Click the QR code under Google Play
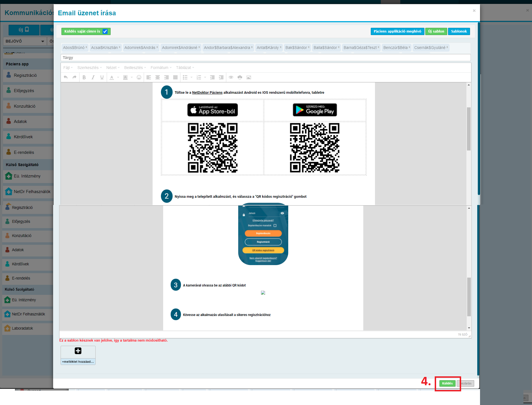Viewport: 532px width, 405px height. [x=315, y=148]
